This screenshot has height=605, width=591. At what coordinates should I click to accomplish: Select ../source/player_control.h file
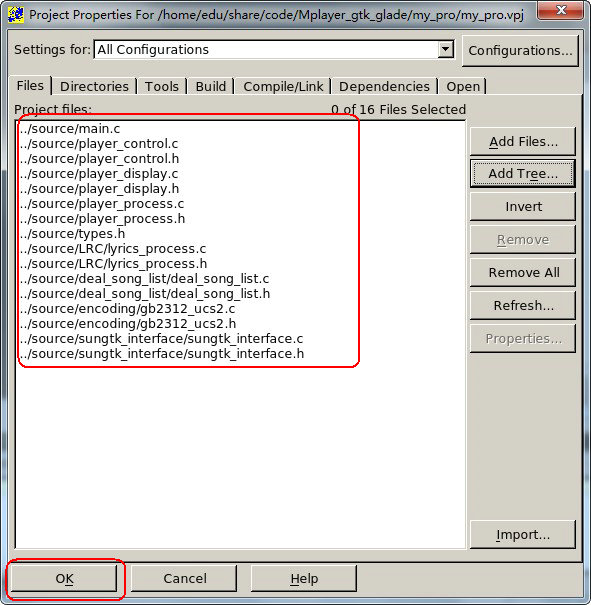pos(99,159)
